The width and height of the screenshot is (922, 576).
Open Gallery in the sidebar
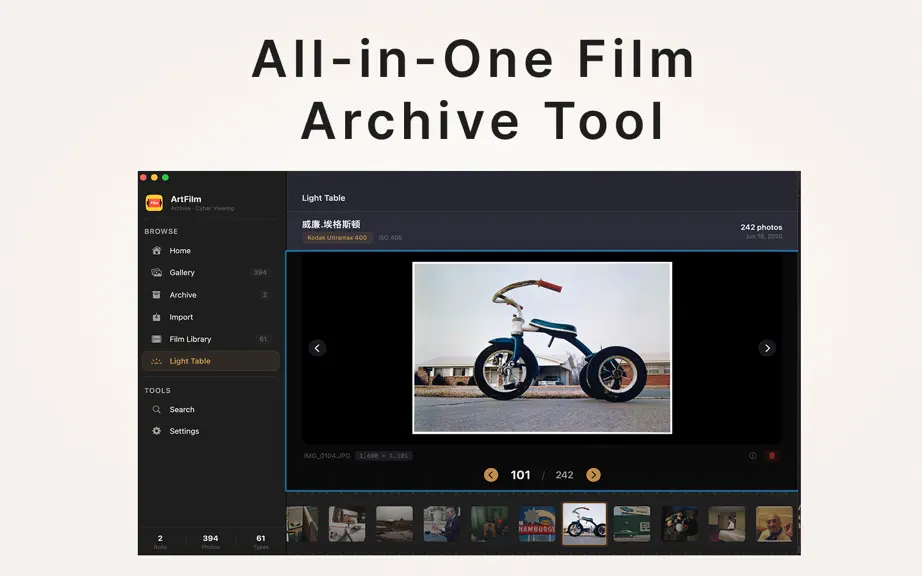[x=211, y=272]
